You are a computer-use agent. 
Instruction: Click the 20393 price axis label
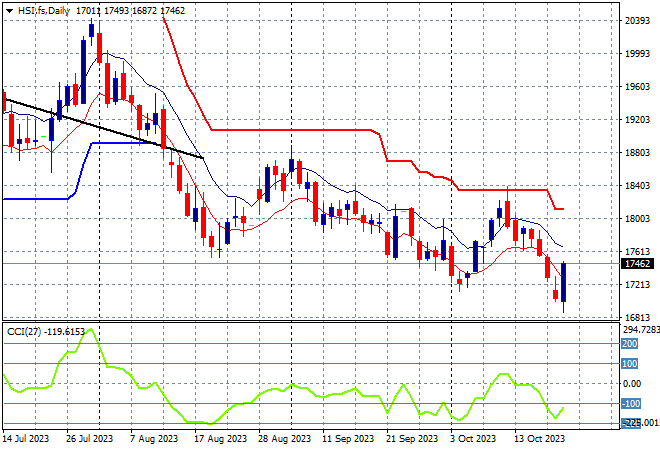pyautogui.click(x=637, y=21)
